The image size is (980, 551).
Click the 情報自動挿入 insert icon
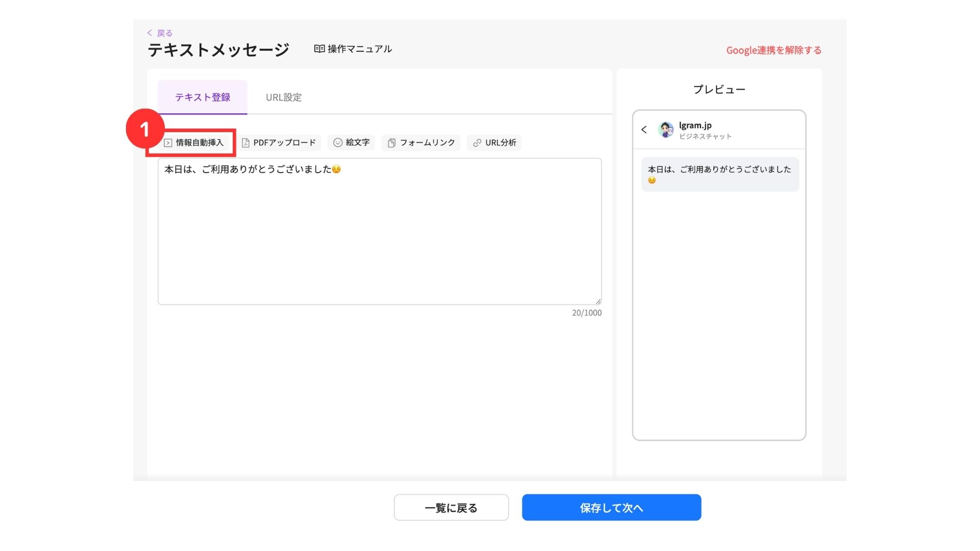point(167,143)
